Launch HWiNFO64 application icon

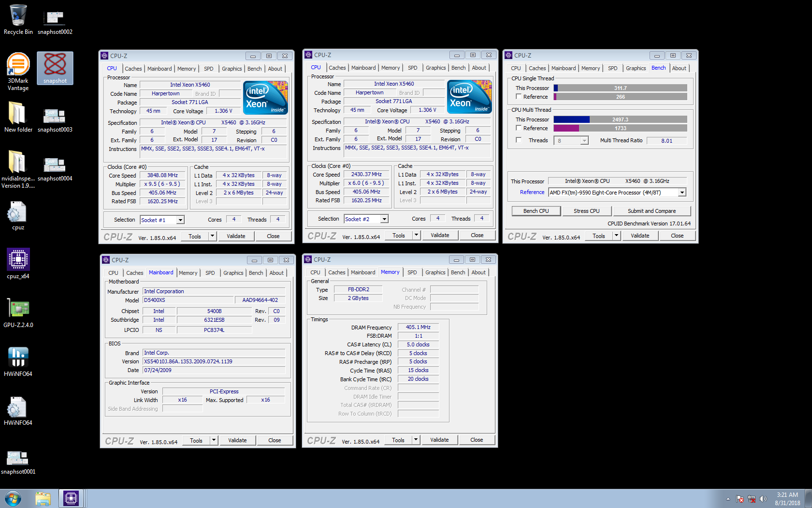(x=18, y=361)
